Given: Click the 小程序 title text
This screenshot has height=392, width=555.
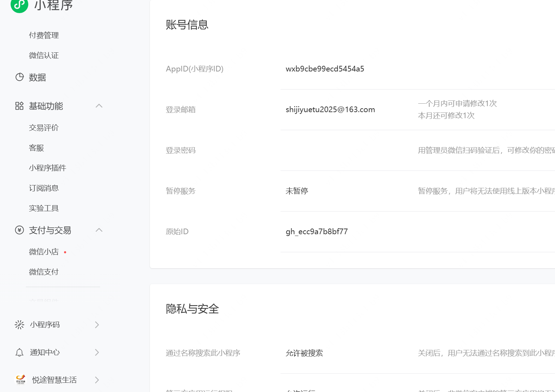Looking at the screenshot, I should click(54, 5).
